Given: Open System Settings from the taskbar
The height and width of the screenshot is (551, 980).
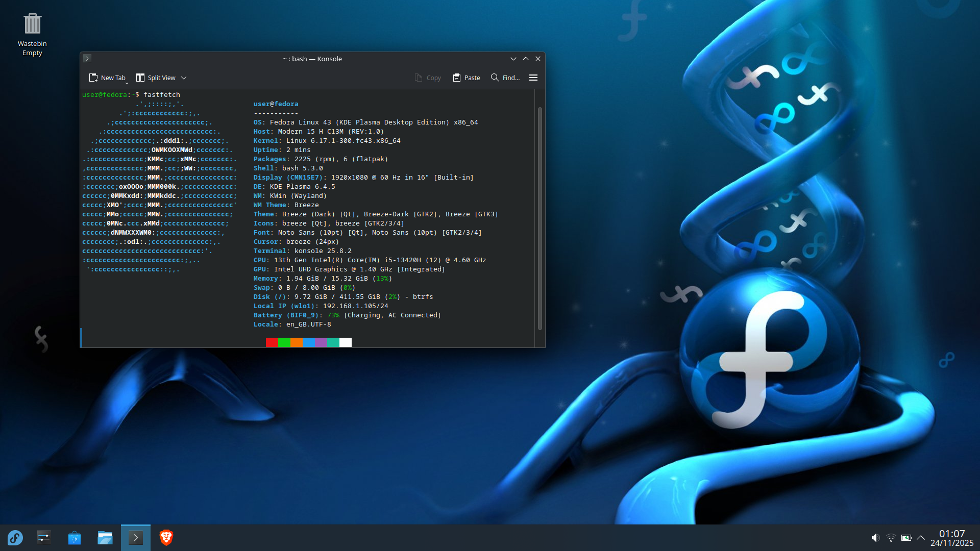Looking at the screenshot, I should 44,538.
